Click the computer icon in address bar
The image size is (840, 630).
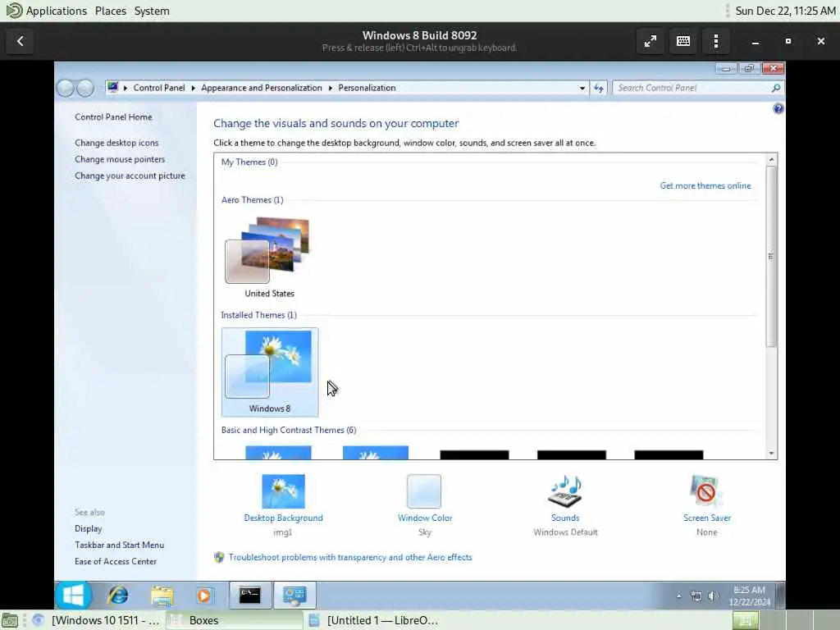point(112,87)
